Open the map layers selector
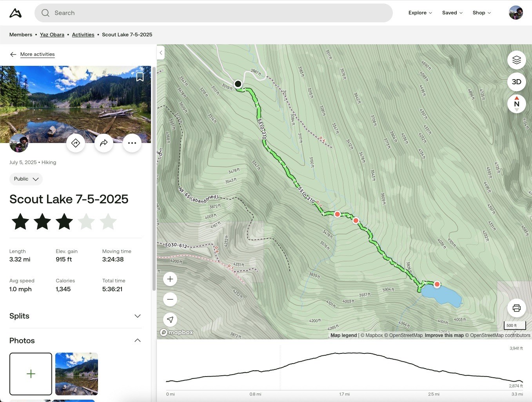532x402 pixels. [516, 60]
